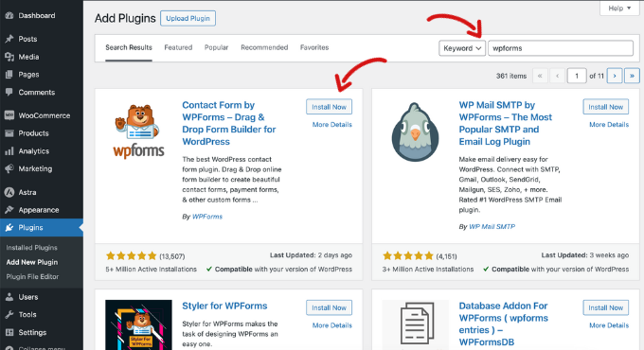Click the current page number field

coord(577,76)
